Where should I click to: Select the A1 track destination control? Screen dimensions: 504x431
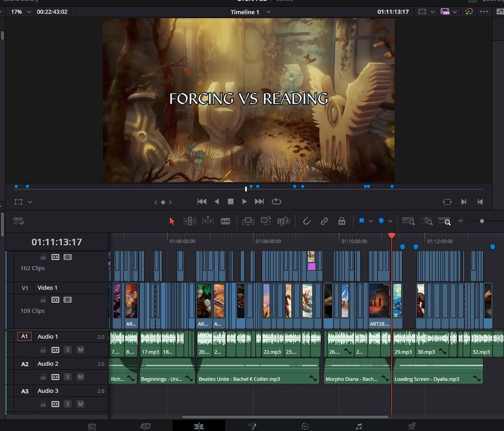tap(24, 336)
